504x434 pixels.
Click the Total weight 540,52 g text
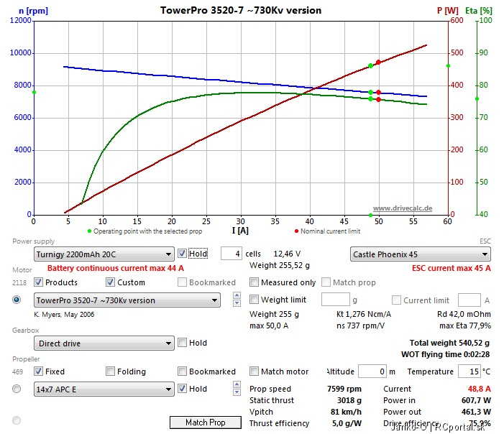pyautogui.click(x=449, y=343)
